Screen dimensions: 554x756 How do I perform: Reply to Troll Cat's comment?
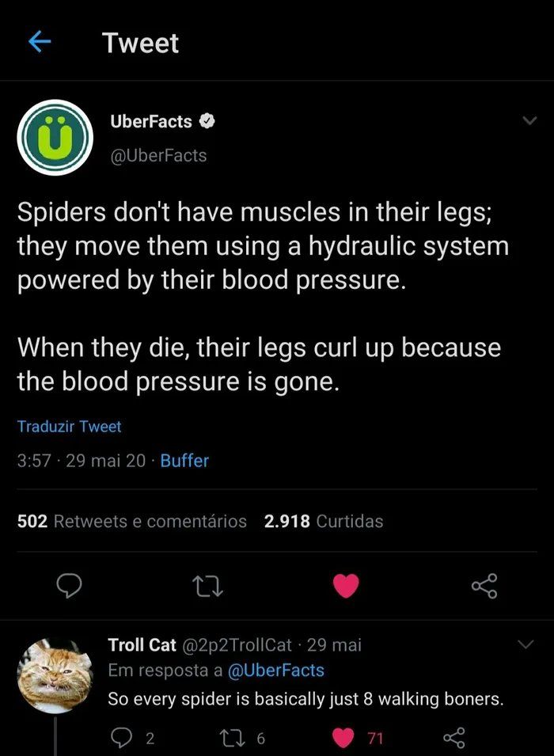pyautogui.click(x=121, y=739)
